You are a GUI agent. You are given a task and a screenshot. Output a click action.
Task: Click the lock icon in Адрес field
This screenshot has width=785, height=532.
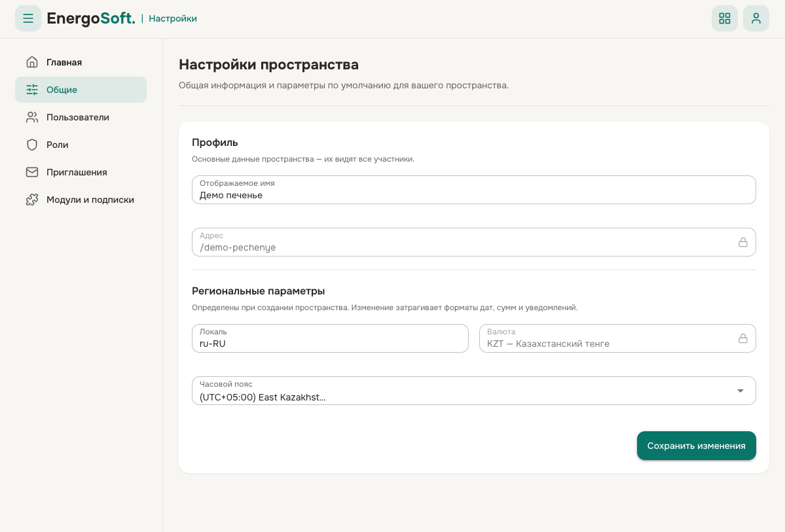pos(743,242)
